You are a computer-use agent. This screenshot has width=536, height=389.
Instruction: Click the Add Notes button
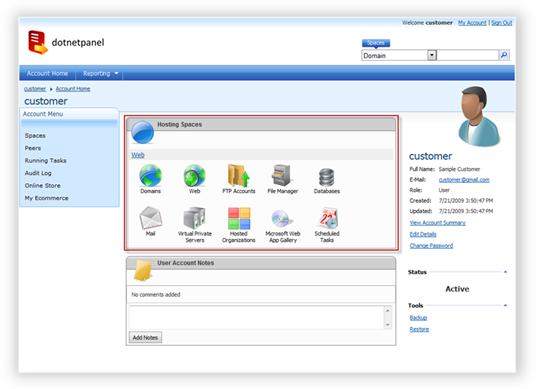[145, 337]
